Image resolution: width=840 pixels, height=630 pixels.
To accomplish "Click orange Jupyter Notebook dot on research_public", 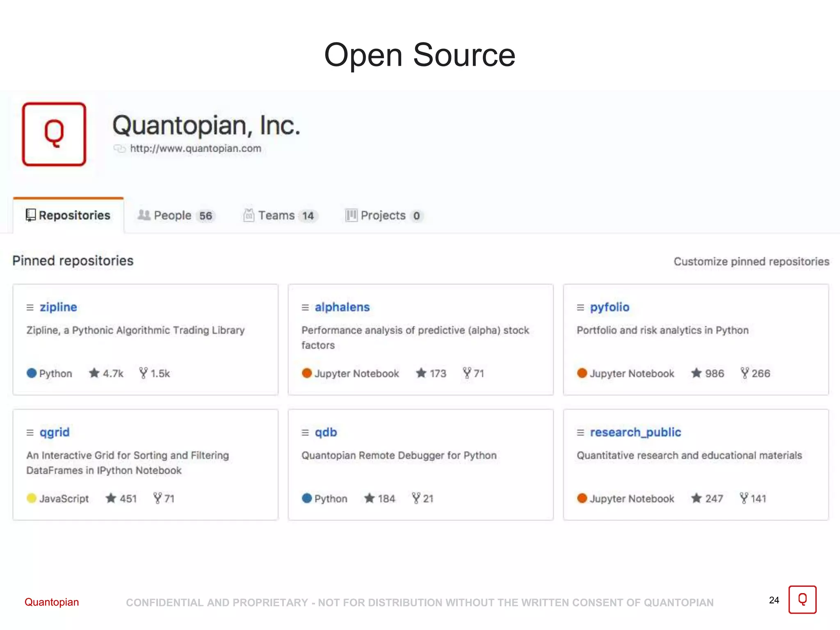I will point(582,498).
